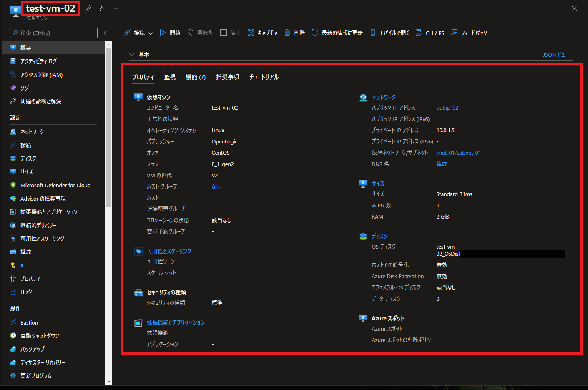Switch to the 機能 (7) tab
This screenshot has width=588, height=390.
point(196,77)
